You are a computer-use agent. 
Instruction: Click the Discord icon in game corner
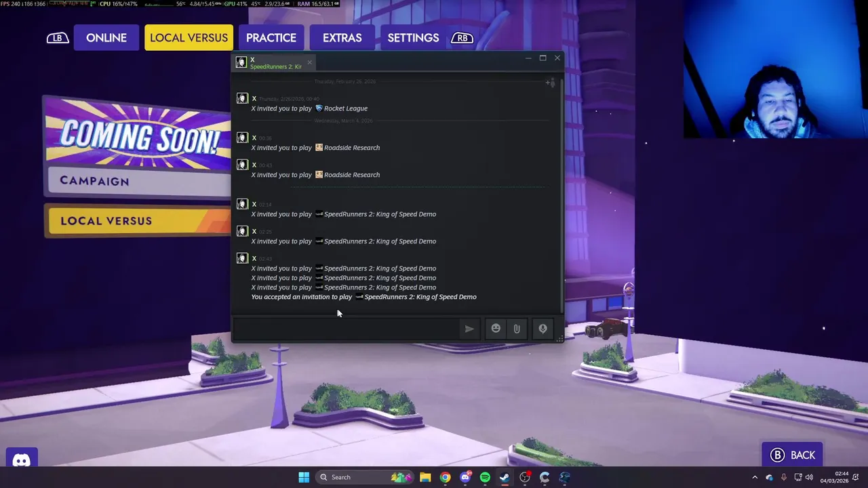click(x=21, y=461)
